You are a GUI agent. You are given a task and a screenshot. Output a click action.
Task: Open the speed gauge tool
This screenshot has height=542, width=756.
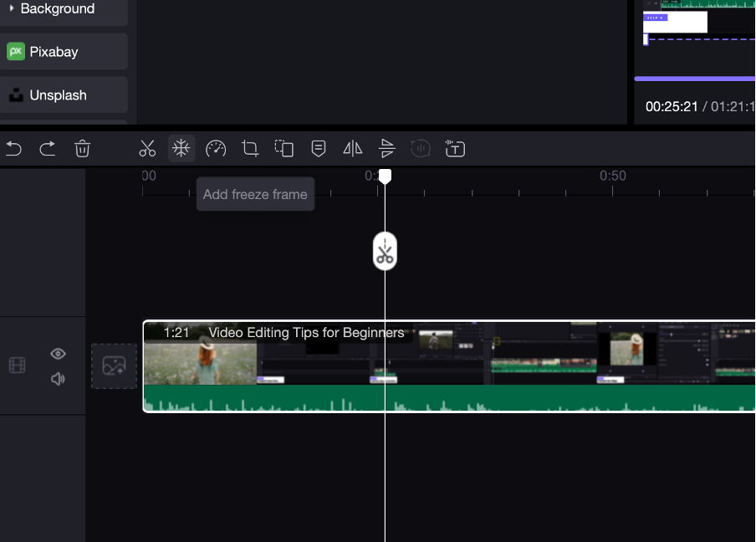point(216,149)
